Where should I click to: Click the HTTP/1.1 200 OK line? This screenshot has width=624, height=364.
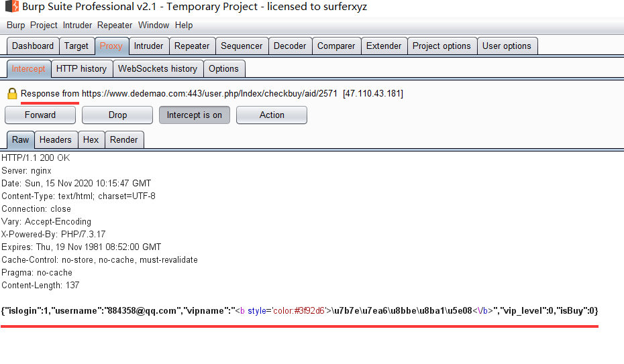pyautogui.click(x=36, y=158)
